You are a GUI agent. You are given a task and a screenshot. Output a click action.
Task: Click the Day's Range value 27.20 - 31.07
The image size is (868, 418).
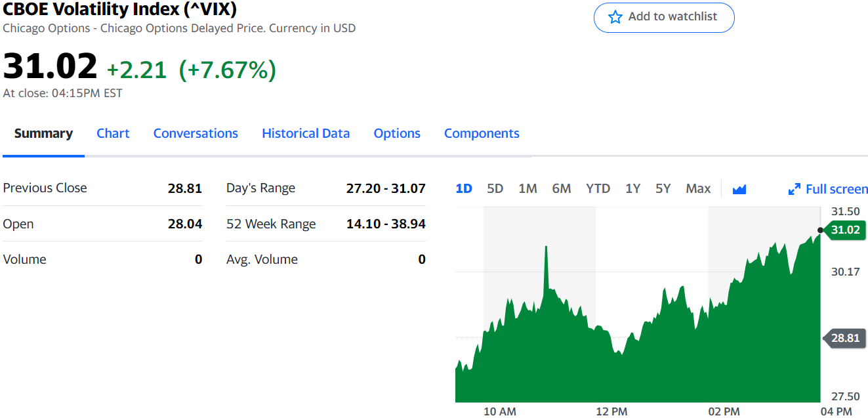click(386, 188)
